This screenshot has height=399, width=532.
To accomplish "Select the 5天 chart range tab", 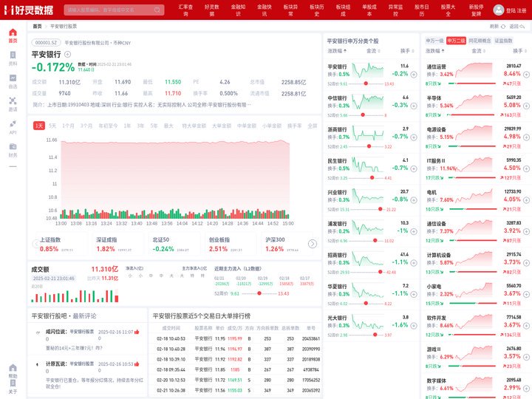I will click(52, 126).
